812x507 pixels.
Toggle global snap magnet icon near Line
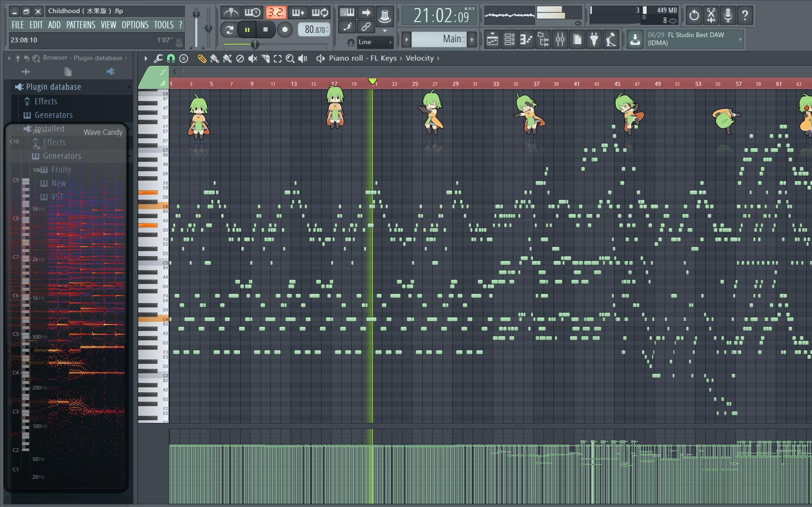coord(350,42)
